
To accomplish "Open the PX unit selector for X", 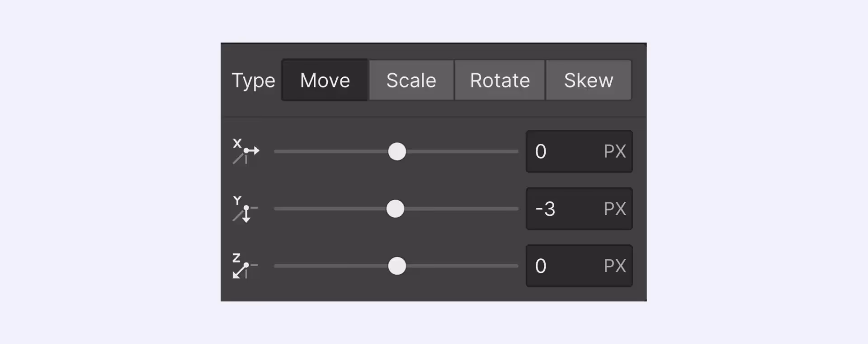I will click(615, 152).
